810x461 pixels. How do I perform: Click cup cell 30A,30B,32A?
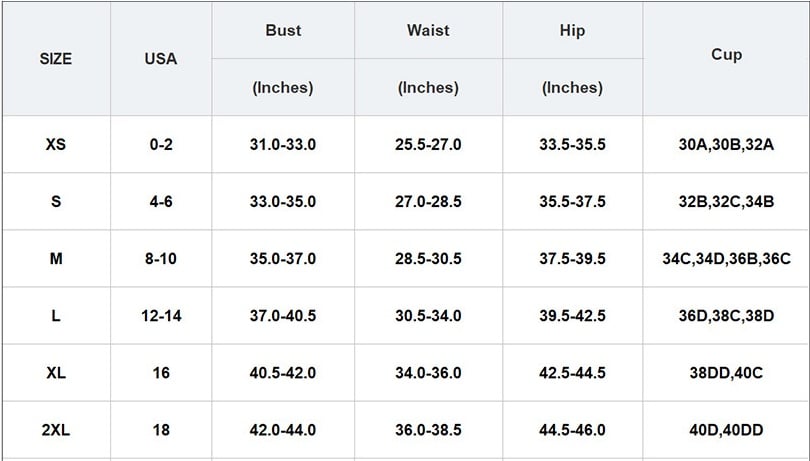[726, 144]
